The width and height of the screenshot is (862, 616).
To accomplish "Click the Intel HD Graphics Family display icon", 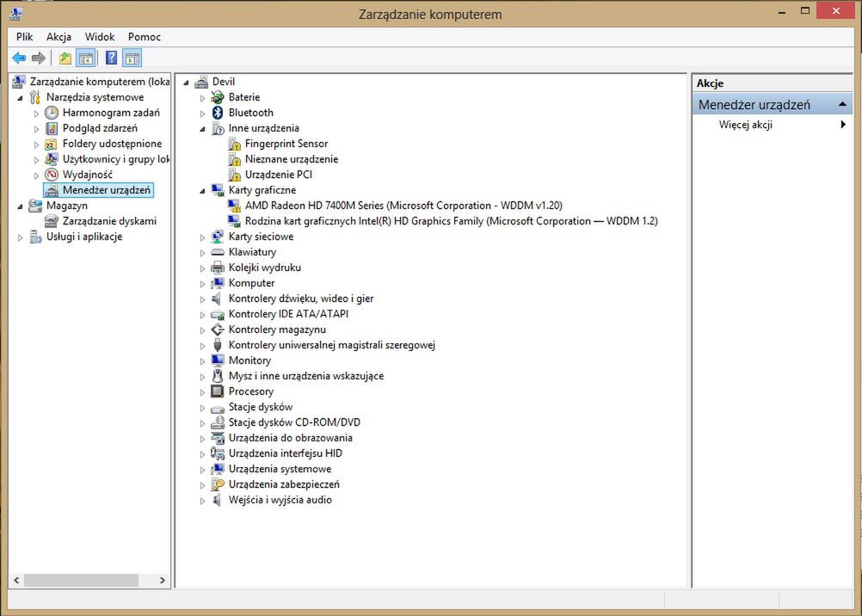I will point(234,221).
